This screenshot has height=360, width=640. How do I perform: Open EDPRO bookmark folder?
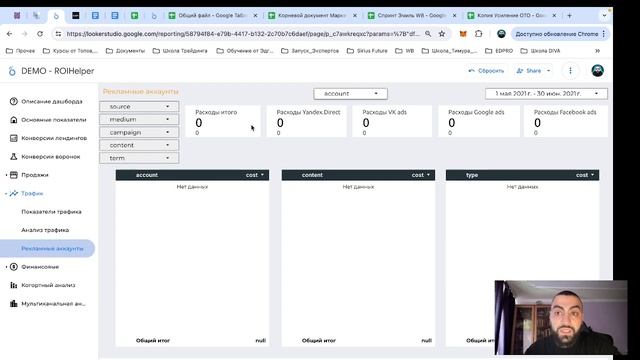coord(499,51)
